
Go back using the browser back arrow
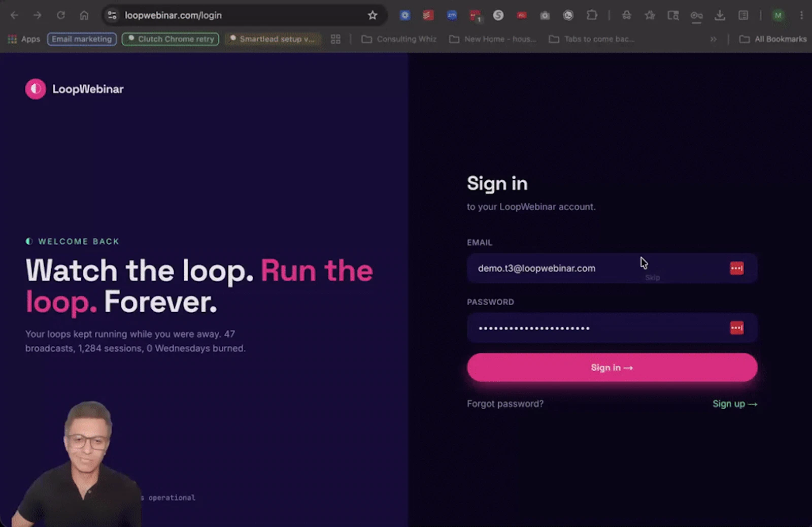tap(14, 15)
